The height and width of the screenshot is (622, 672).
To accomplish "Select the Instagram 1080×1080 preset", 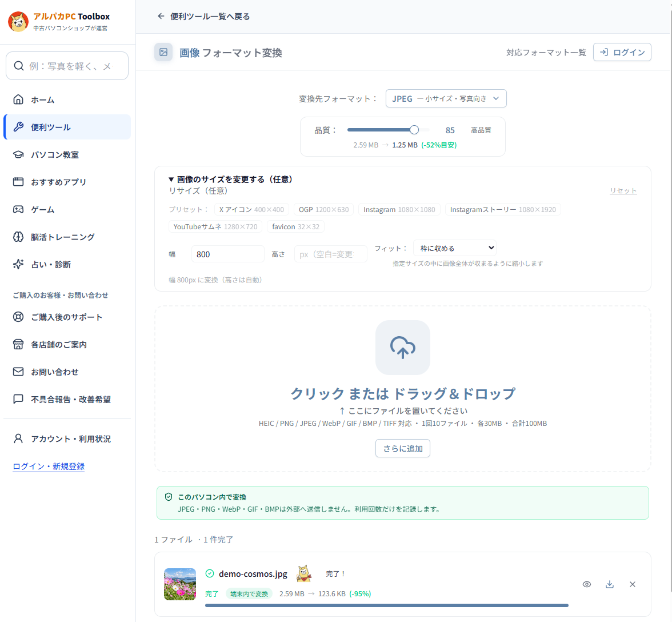I will click(399, 210).
